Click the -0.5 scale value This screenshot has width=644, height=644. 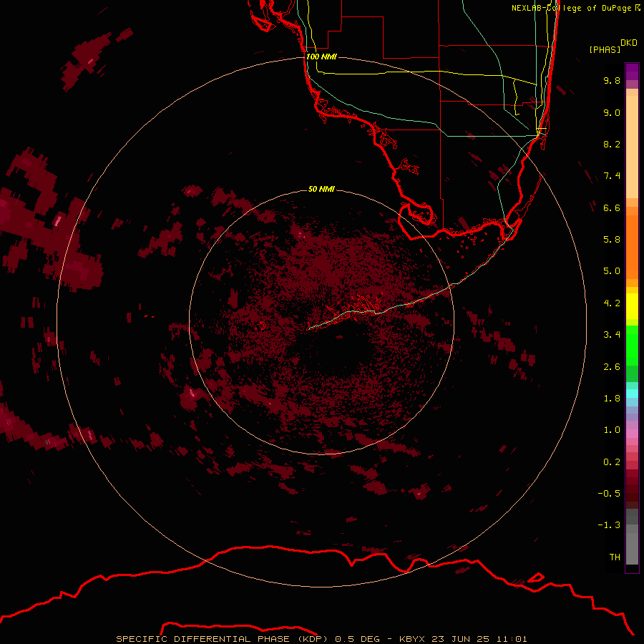609,494
